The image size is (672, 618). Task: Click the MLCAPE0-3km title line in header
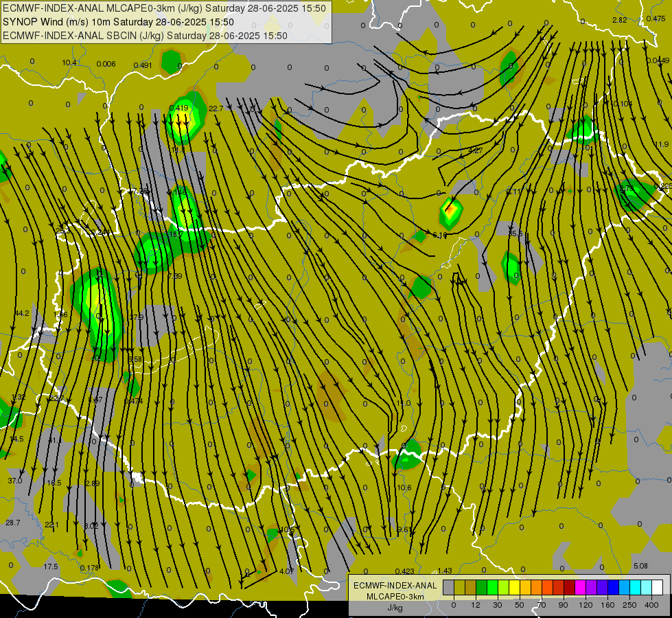[x=164, y=8]
